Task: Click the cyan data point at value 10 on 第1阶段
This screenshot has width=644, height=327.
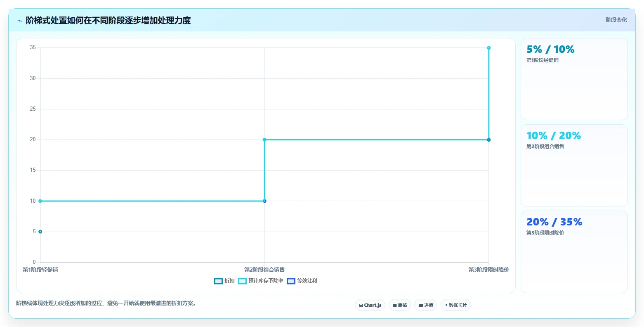Action: (x=40, y=201)
